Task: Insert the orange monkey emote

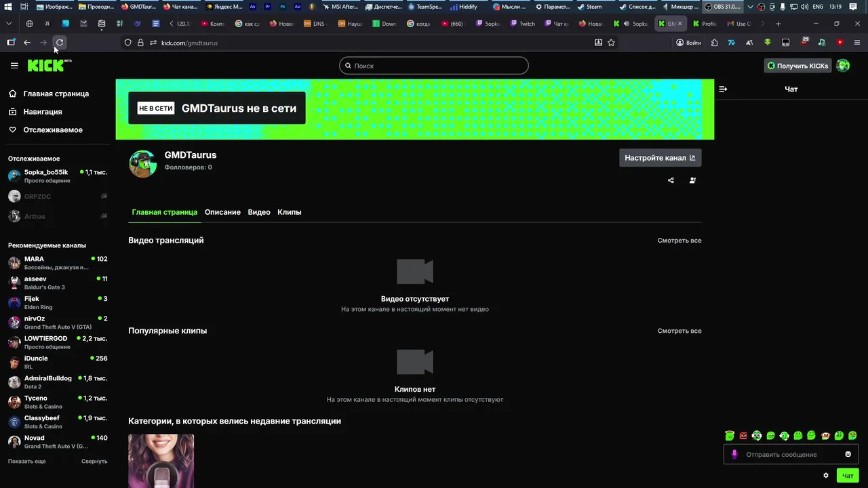Action: pos(825,435)
